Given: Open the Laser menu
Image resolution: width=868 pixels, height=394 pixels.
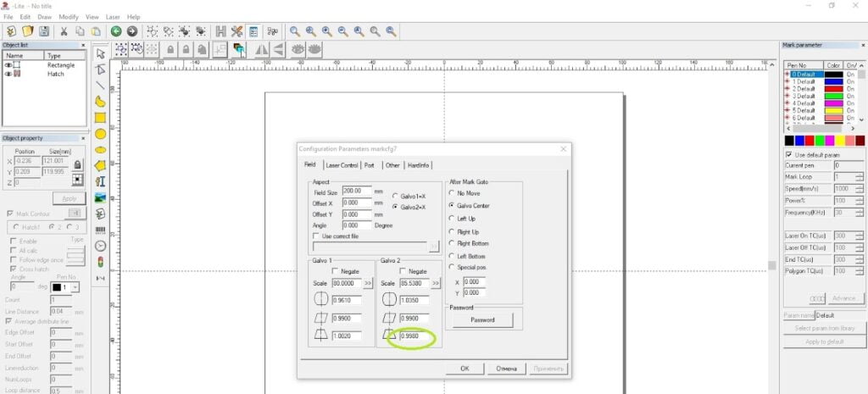Looking at the screenshot, I should (113, 17).
